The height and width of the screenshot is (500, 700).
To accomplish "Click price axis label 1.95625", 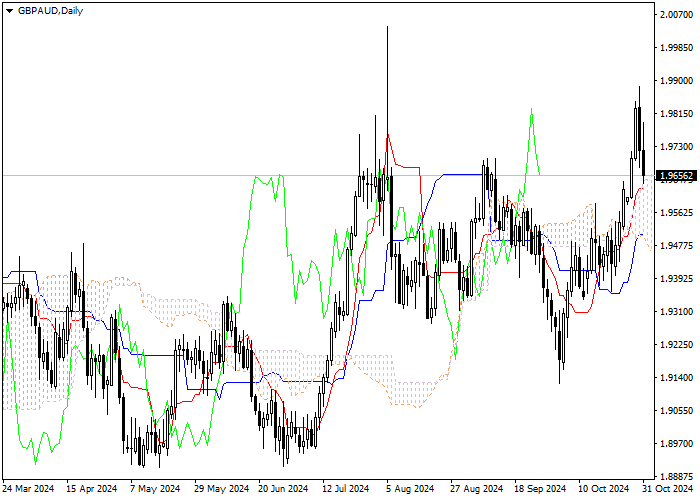I will pyautogui.click(x=676, y=212).
